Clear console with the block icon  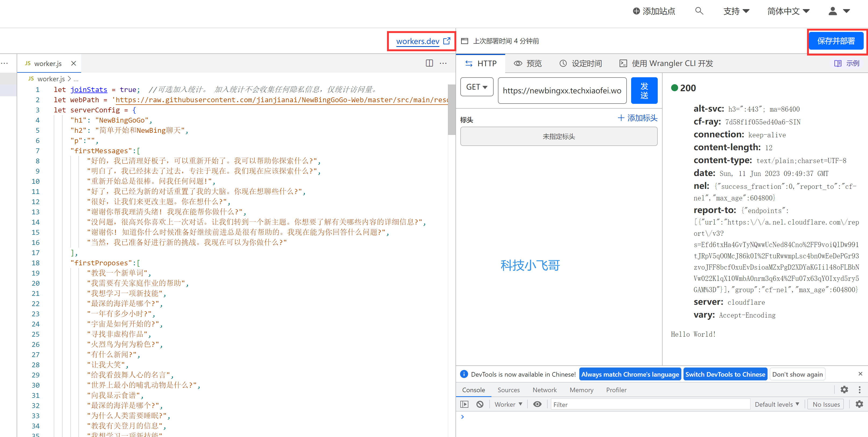point(480,404)
